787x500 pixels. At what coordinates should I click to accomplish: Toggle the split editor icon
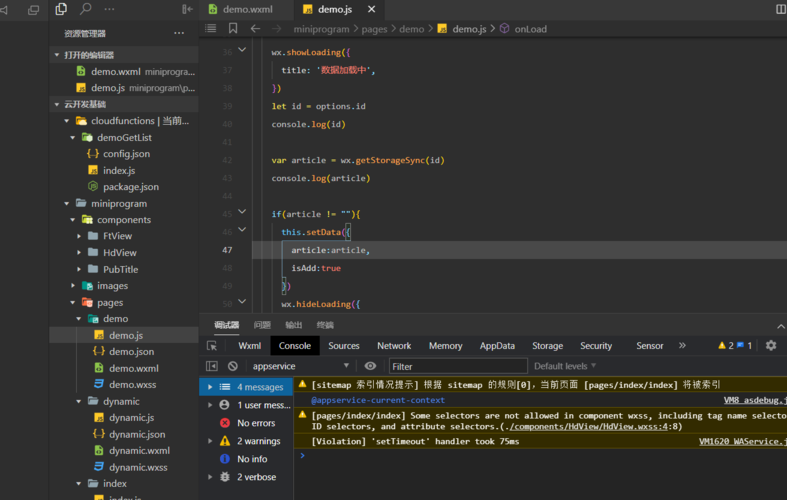(780, 9)
